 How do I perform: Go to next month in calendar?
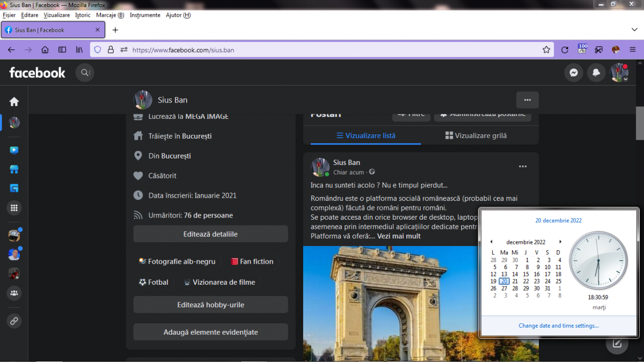560,242
